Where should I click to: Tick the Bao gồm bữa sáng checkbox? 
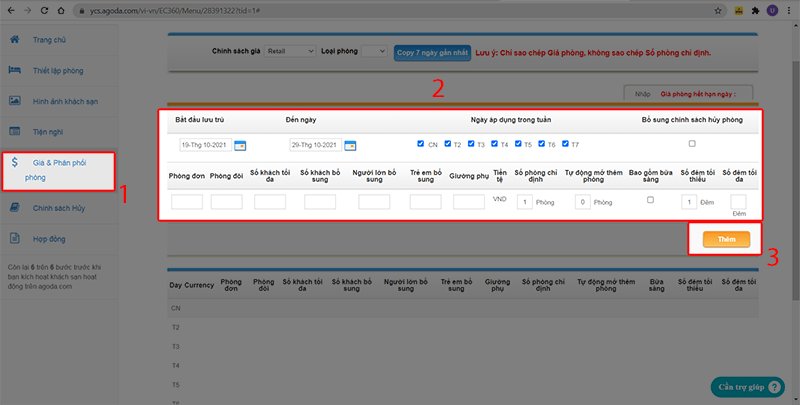pos(650,200)
